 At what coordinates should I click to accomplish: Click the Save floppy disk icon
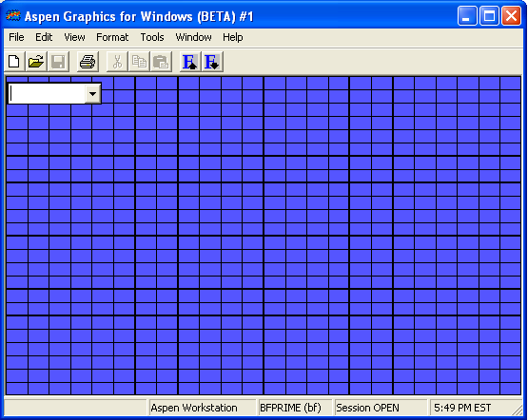(59, 62)
